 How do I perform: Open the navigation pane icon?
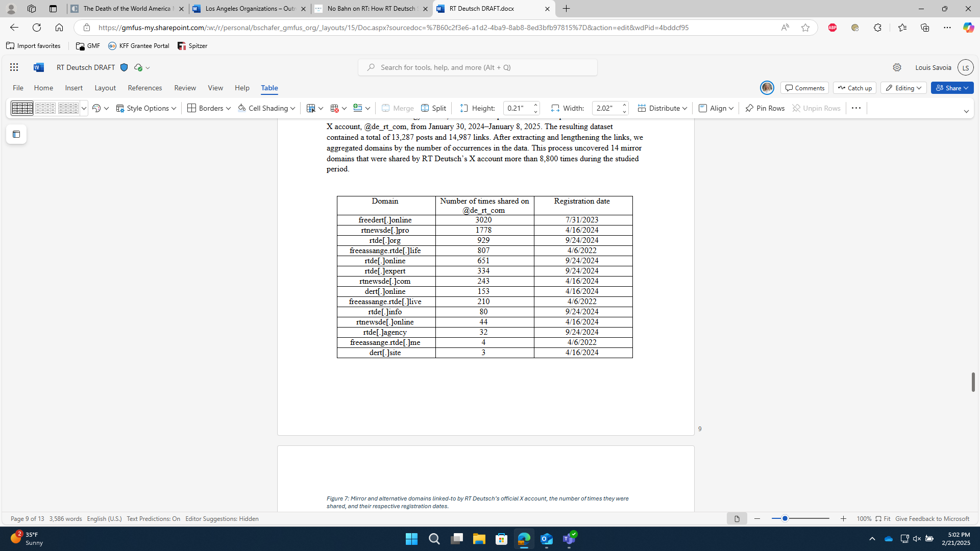coord(16,134)
